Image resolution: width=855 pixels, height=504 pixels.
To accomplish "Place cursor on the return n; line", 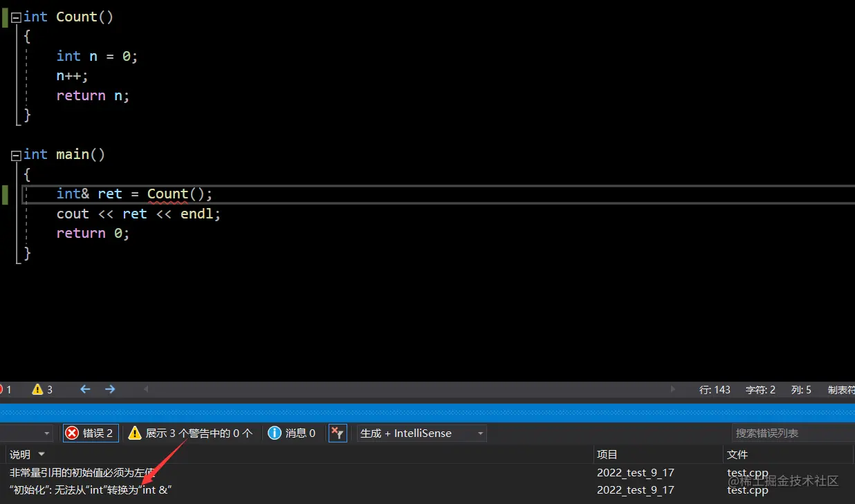I will click(x=93, y=95).
